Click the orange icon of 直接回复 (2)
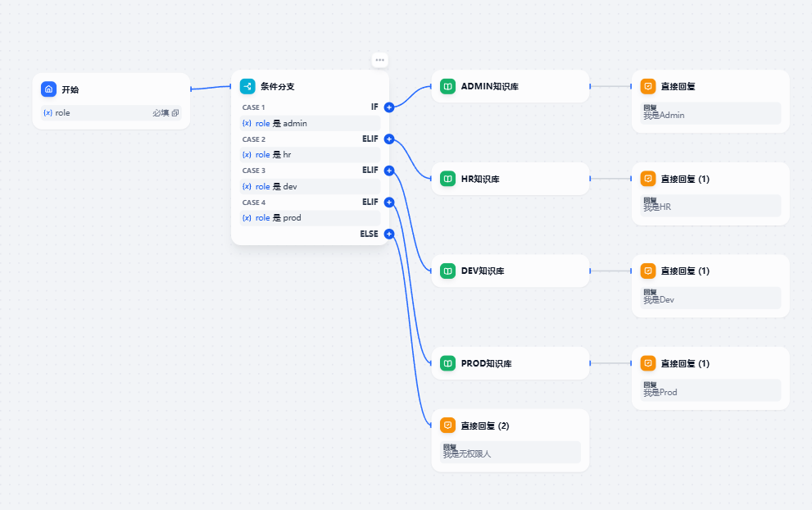 click(x=447, y=426)
